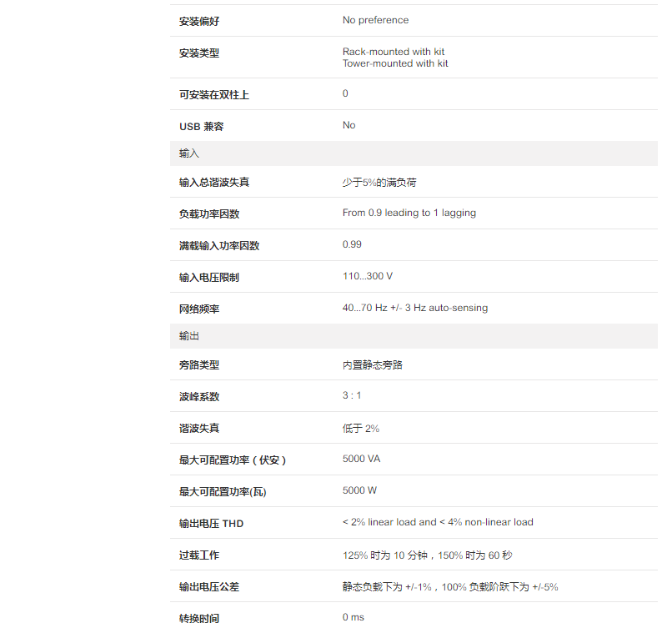This screenshot has height=628, width=672.
Task: Click the 过载工作 row label
Action: click(199, 555)
